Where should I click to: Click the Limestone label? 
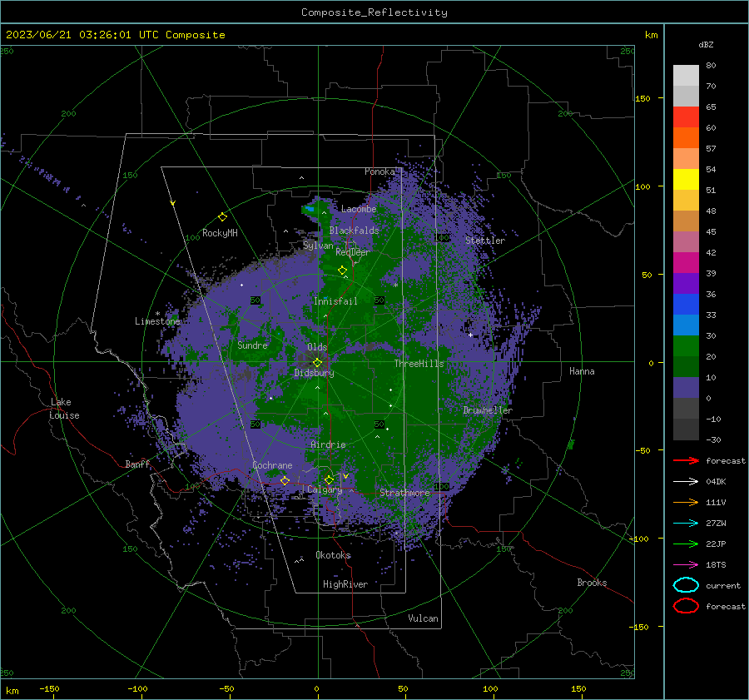(157, 321)
